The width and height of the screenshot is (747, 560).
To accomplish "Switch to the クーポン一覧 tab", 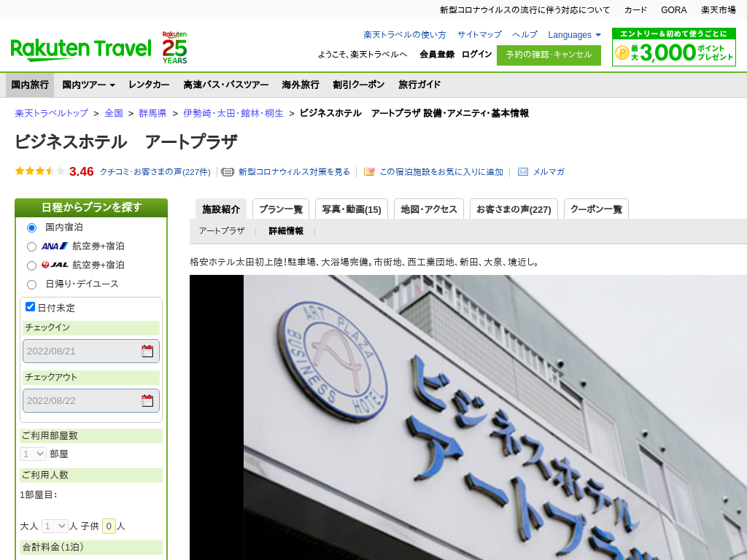I will pos(596,209).
